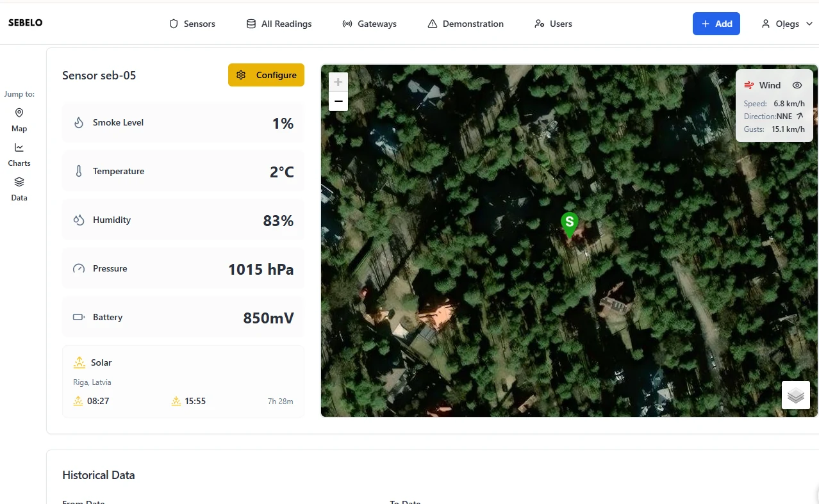
Task: Click the sunrise icon by 08:27
Action: click(78, 401)
